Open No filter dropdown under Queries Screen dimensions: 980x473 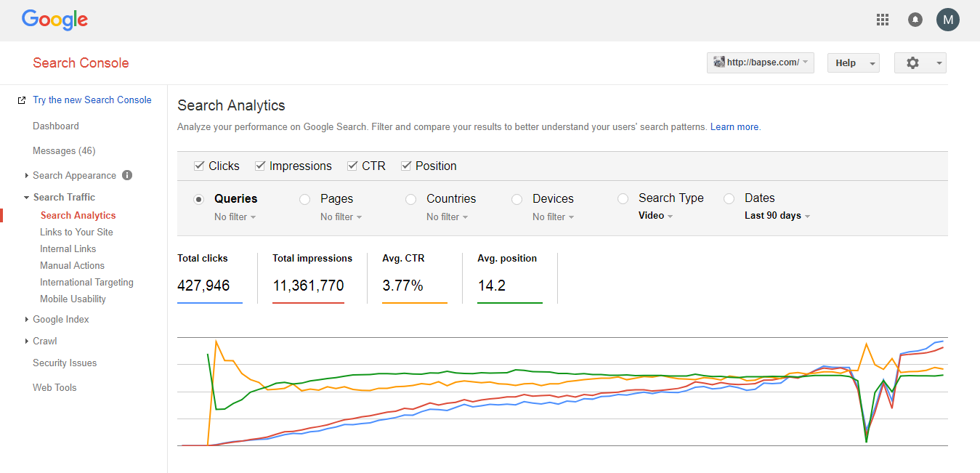click(235, 217)
